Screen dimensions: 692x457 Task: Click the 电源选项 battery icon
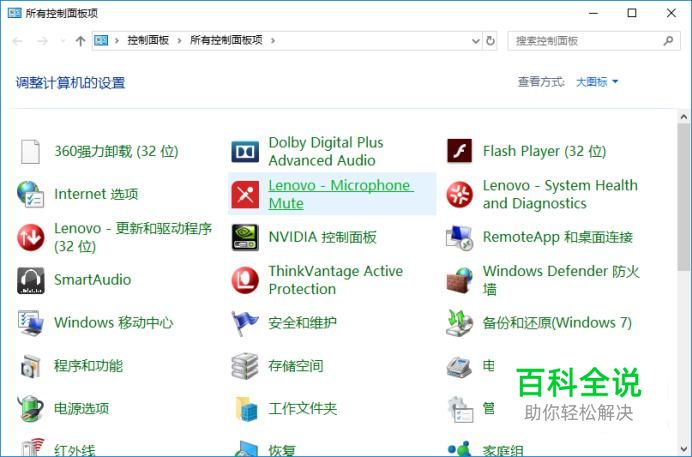point(30,408)
